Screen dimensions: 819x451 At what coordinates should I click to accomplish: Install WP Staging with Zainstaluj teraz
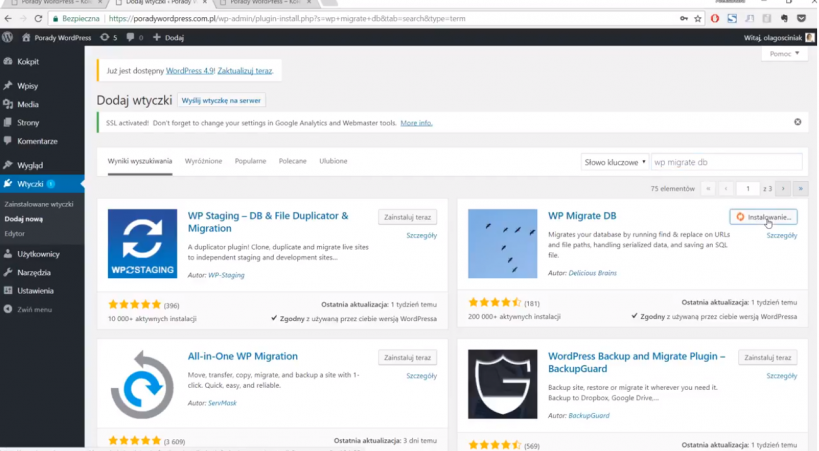click(x=407, y=217)
